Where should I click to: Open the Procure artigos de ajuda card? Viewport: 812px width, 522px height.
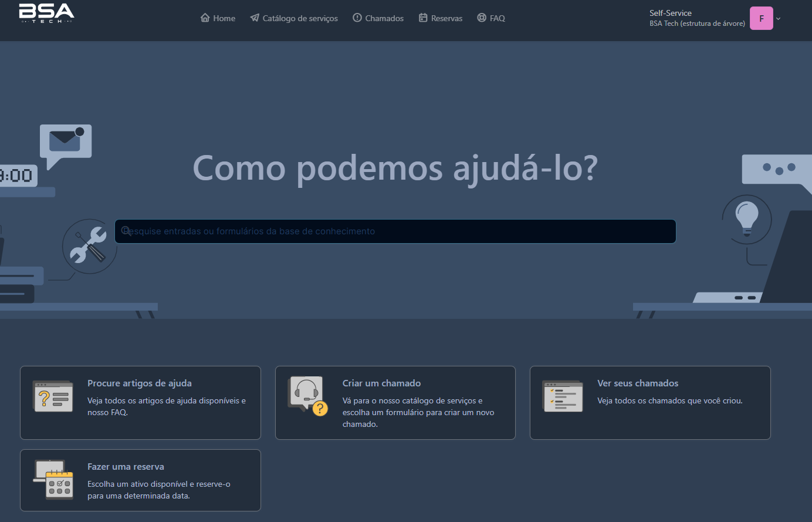click(x=140, y=402)
